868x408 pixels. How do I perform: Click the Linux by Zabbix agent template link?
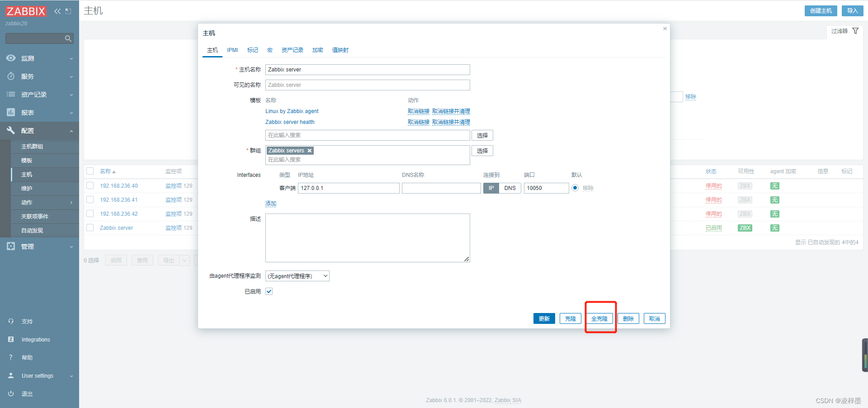(x=292, y=111)
